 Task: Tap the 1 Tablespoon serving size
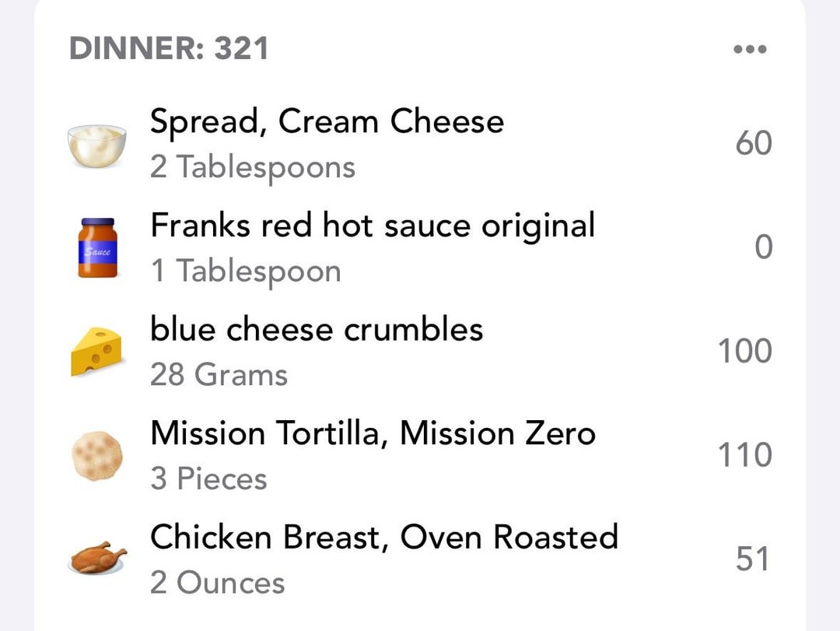pos(245,272)
